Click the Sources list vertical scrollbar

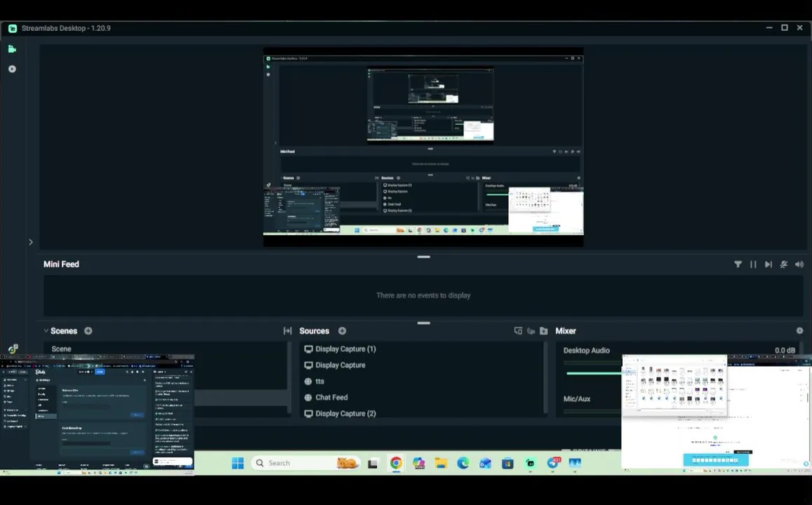click(x=545, y=378)
